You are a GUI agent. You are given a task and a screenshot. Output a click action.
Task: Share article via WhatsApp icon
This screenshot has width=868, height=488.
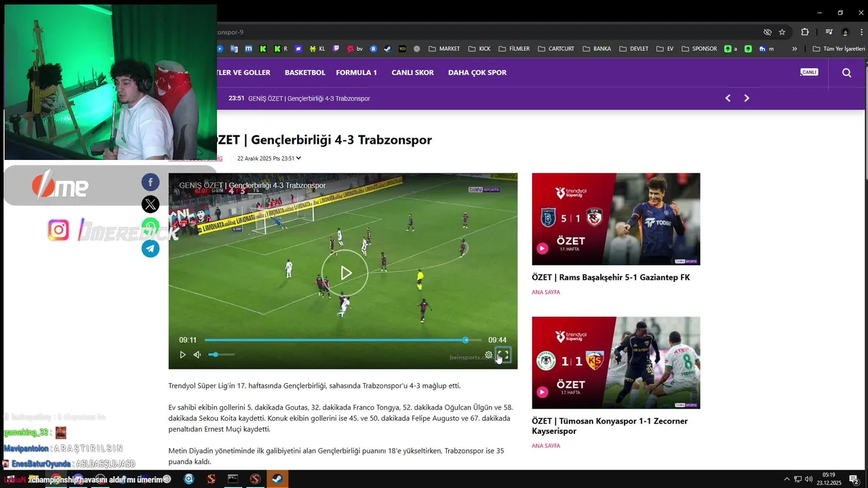[151, 226]
